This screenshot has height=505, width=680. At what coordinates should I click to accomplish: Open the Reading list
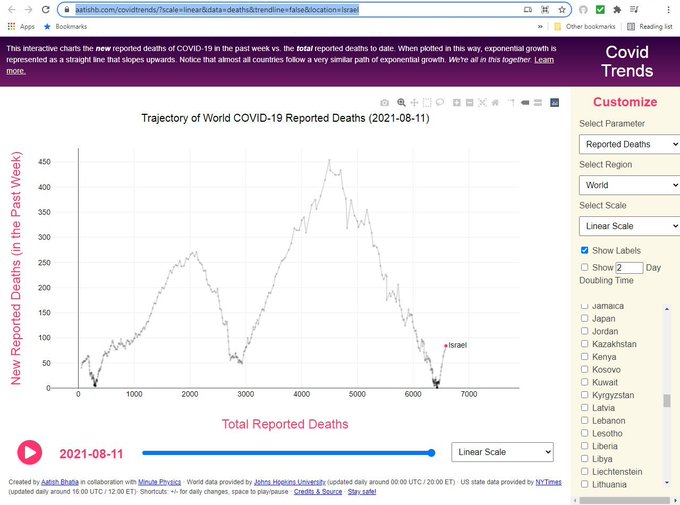pyautogui.click(x=650, y=26)
